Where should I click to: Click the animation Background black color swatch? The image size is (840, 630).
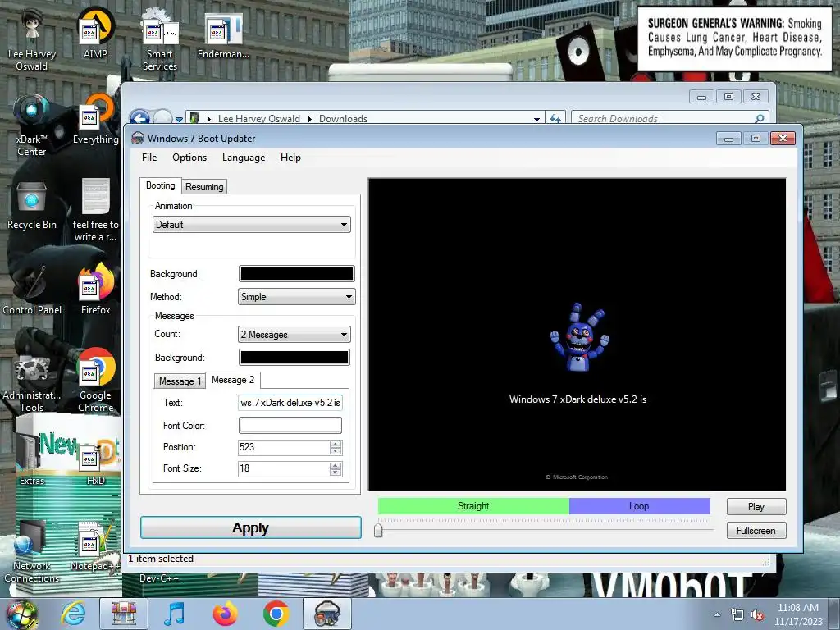[297, 274]
